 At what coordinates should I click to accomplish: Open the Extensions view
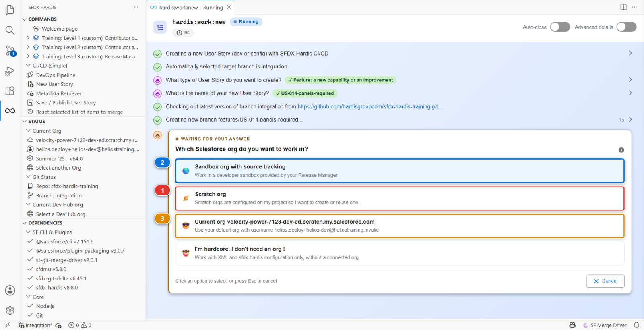10,91
